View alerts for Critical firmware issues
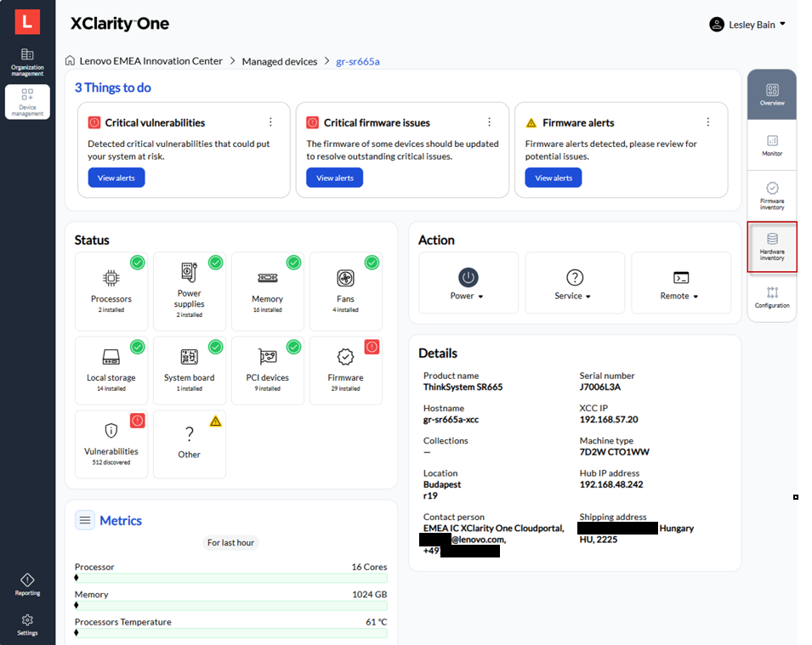 coord(335,178)
